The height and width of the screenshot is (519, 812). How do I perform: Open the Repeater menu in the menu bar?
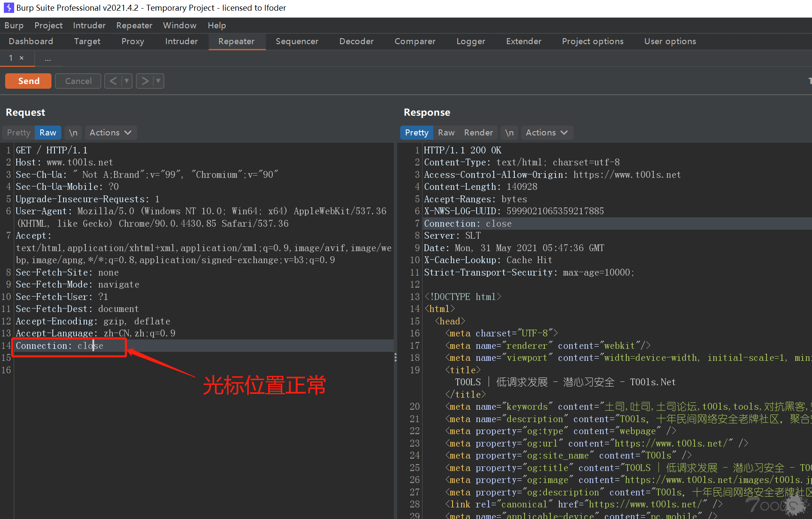pos(134,25)
